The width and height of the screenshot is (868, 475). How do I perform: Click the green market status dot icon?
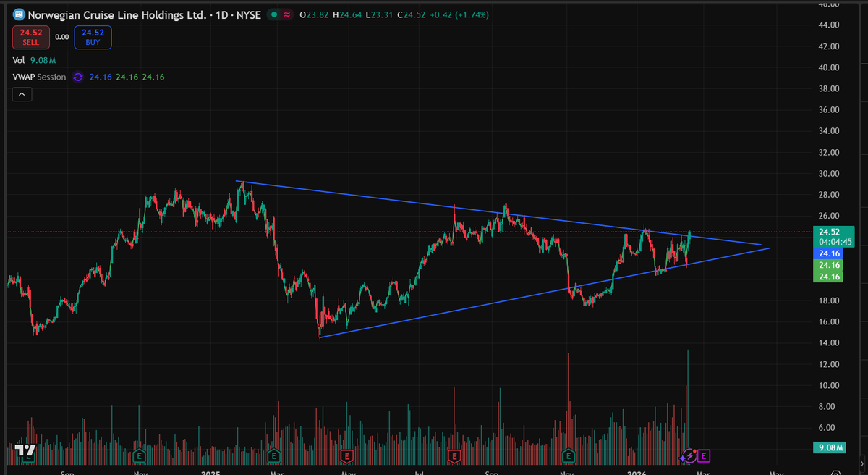[x=273, y=14]
